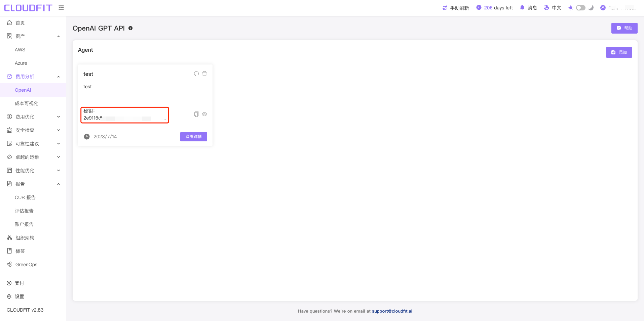Click the 消息 messages label
The width and height of the screenshot is (644, 321).
pos(532,8)
